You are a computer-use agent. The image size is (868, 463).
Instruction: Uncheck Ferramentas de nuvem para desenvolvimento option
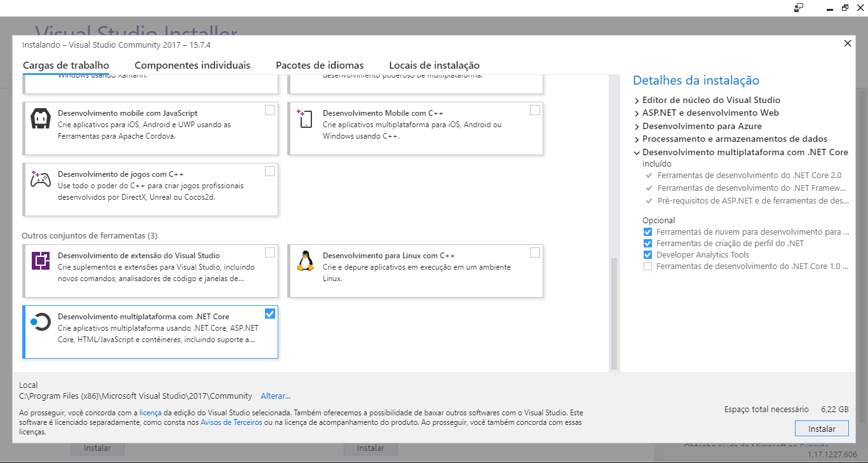[648, 232]
